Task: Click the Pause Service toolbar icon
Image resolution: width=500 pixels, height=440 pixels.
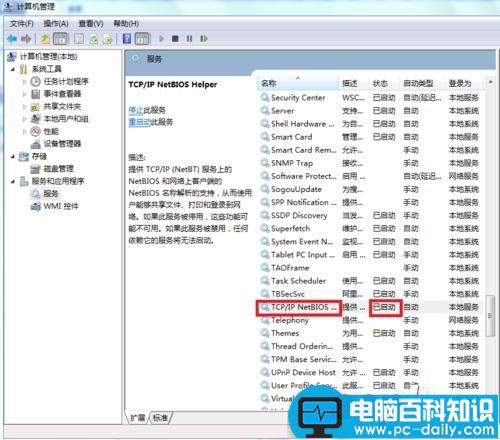Action: click(189, 39)
